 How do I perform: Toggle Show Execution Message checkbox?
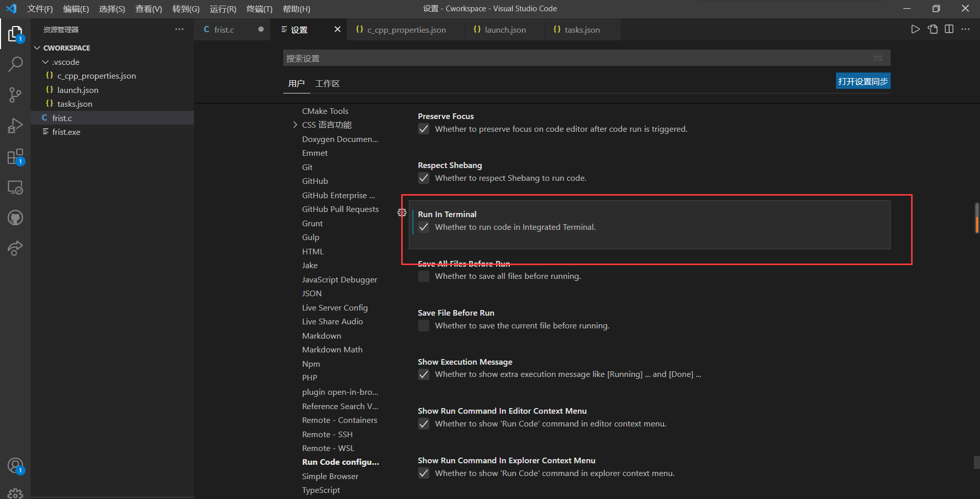[x=424, y=374]
